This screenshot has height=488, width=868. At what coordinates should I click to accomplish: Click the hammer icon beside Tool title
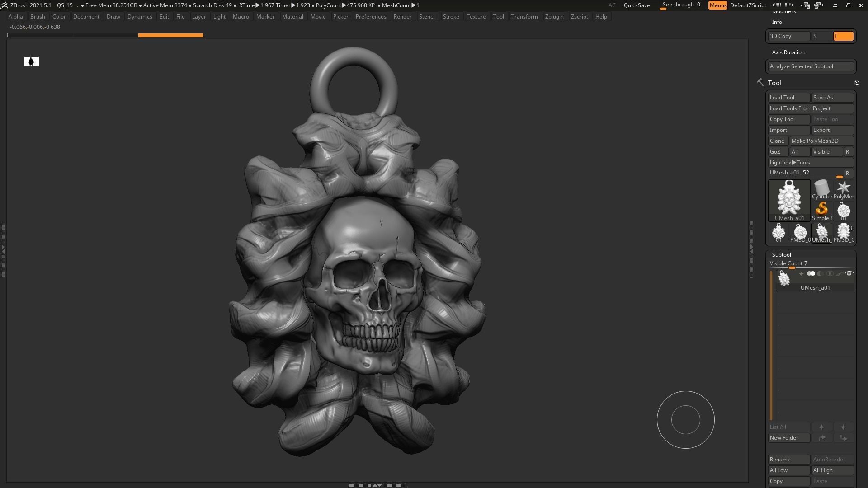(760, 82)
